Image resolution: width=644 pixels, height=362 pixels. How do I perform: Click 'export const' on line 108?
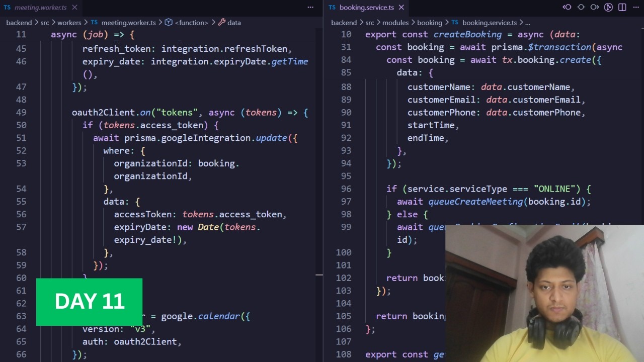click(396, 354)
